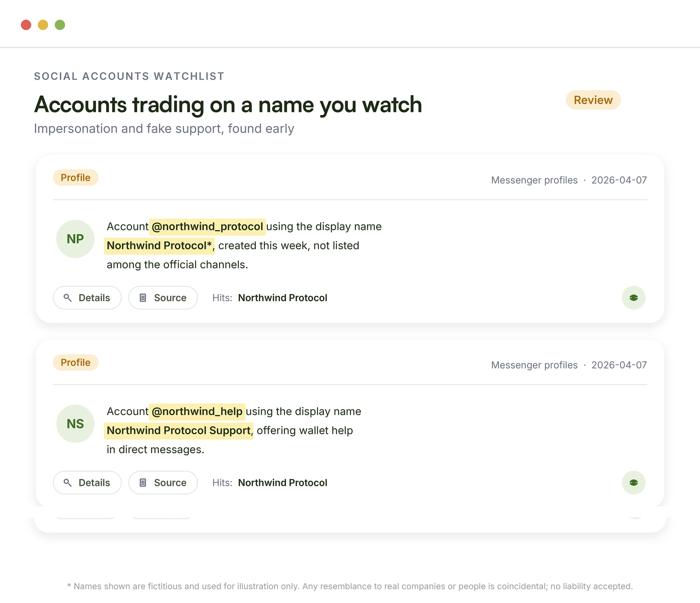This screenshot has width=700, height=603.
Task: Open Details for the @northwind_protocol account
Action: (87, 298)
